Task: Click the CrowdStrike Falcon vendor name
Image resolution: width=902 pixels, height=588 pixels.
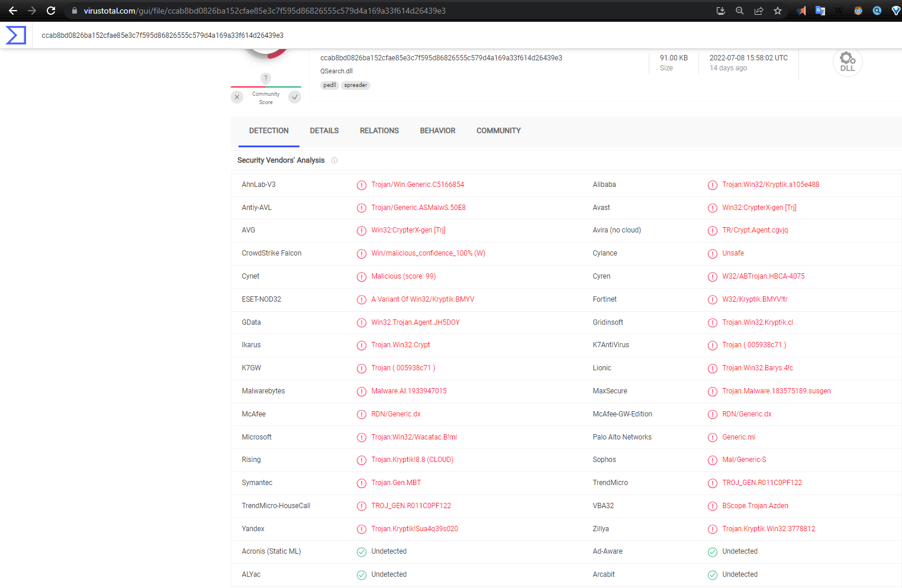Action: pyautogui.click(x=272, y=253)
